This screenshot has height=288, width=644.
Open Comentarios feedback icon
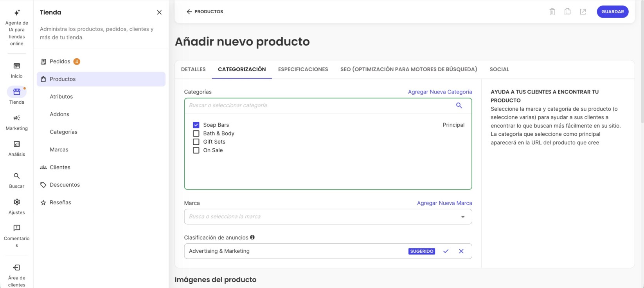pos(17,228)
